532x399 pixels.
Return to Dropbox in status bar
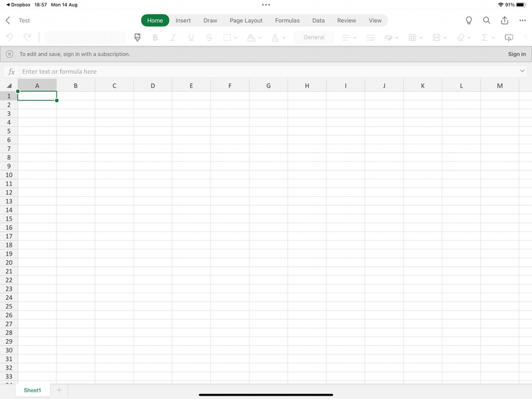[19, 5]
